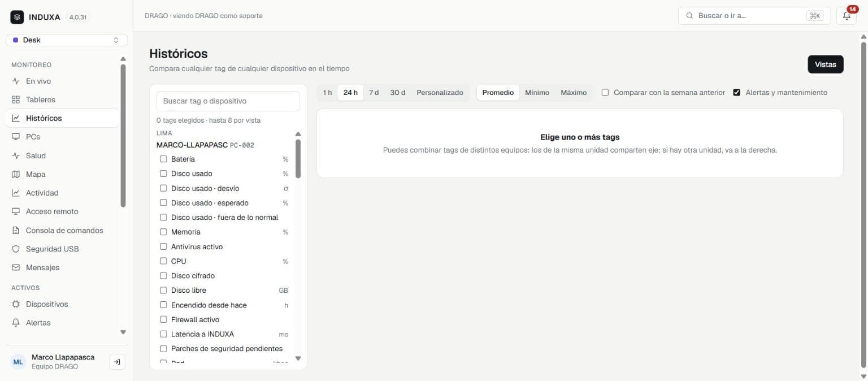Viewport: 868px width, 381px height.
Task: Tick the Memoria tag checkbox
Action: click(163, 232)
